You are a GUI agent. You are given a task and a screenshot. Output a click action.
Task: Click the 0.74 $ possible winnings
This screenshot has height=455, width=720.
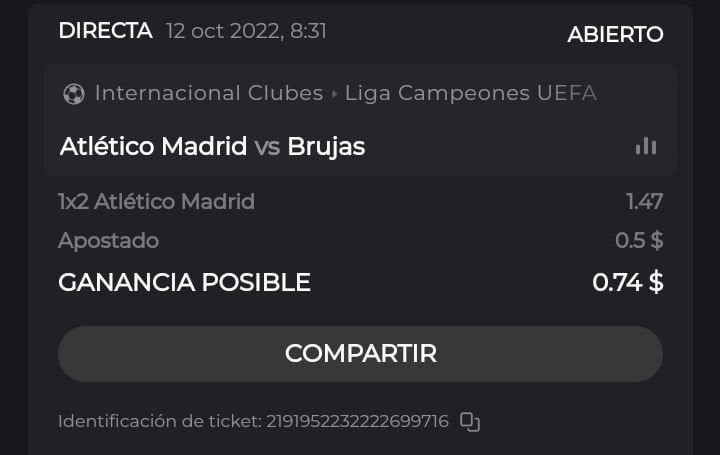click(x=627, y=283)
